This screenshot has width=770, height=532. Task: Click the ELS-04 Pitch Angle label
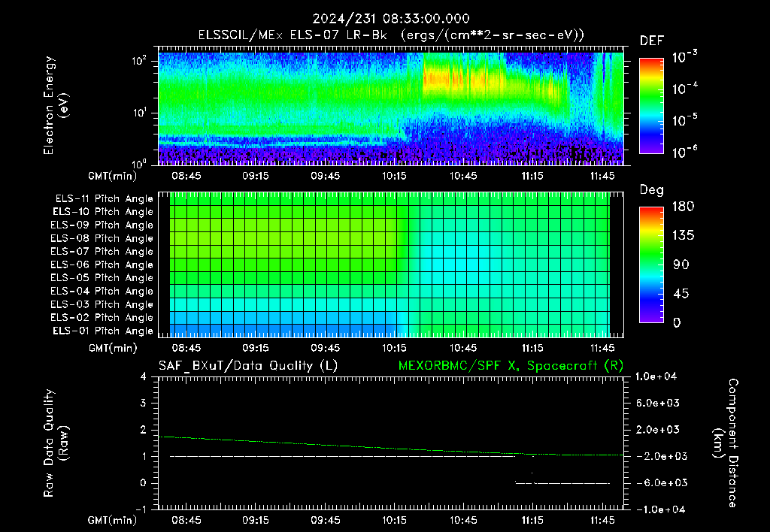point(102,291)
